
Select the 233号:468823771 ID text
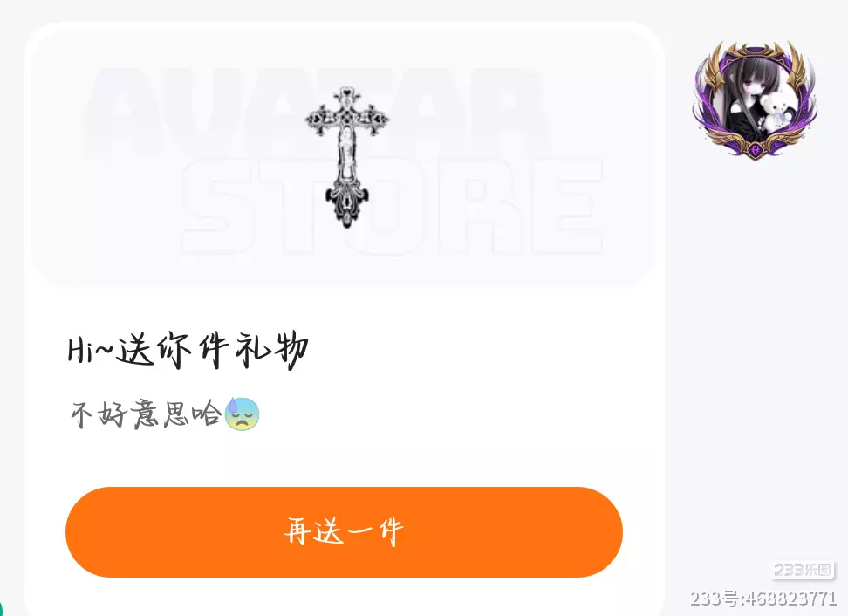(763, 599)
